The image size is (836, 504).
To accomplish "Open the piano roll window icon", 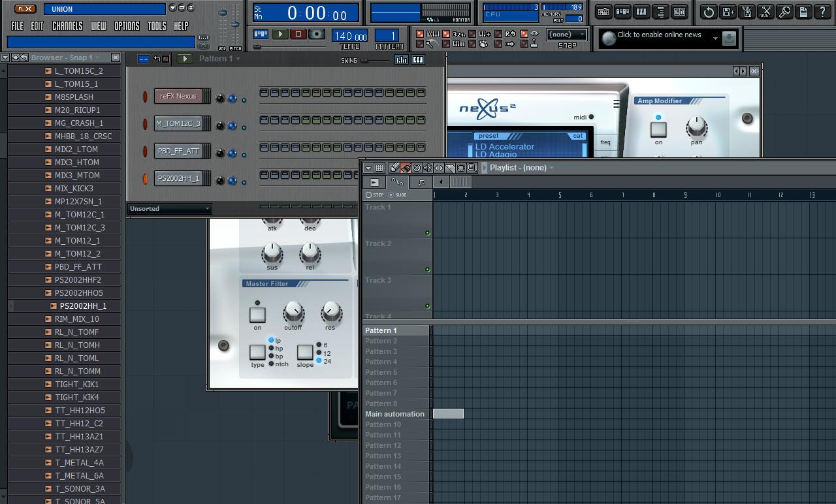I will (641, 12).
